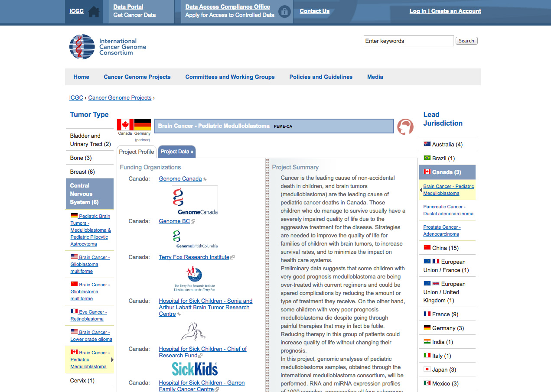Switch to the Project Data tab
The height and width of the screenshot is (392, 551).
click(x=177, y=152)
